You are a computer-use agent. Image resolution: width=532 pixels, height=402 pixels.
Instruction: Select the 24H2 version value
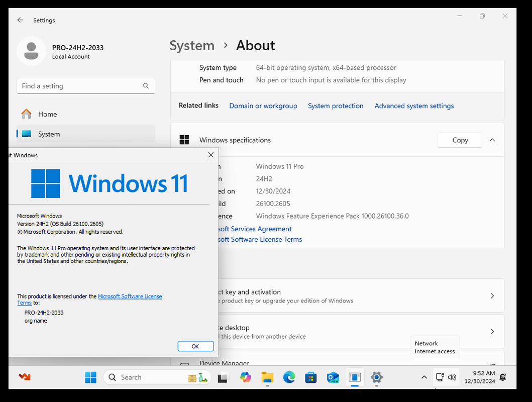pyautogui.click(x=264, y=179)
